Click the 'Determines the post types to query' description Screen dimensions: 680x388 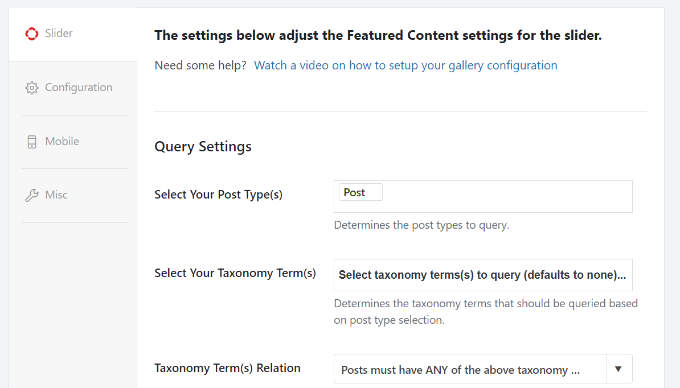pos(422,225)
